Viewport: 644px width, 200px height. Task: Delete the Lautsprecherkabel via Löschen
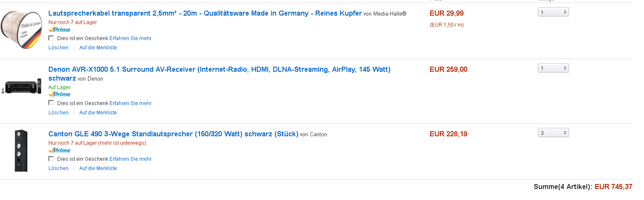[x=59, y=48]
